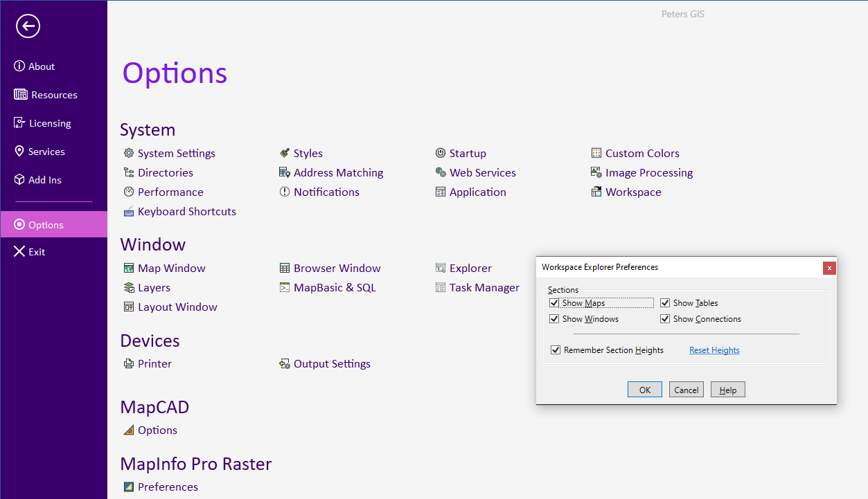Viewport: 868px width, 499px height.
Task: Click the back arrow icon
Action: click(x=28, y=26)
